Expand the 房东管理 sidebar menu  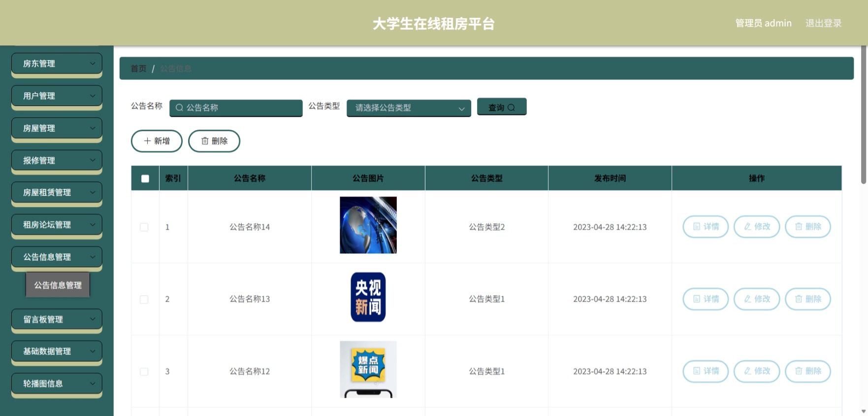[x=57, y=64]
